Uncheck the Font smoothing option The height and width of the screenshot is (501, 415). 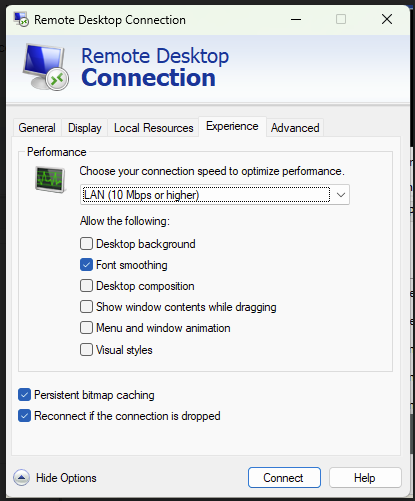click(86, 265)
